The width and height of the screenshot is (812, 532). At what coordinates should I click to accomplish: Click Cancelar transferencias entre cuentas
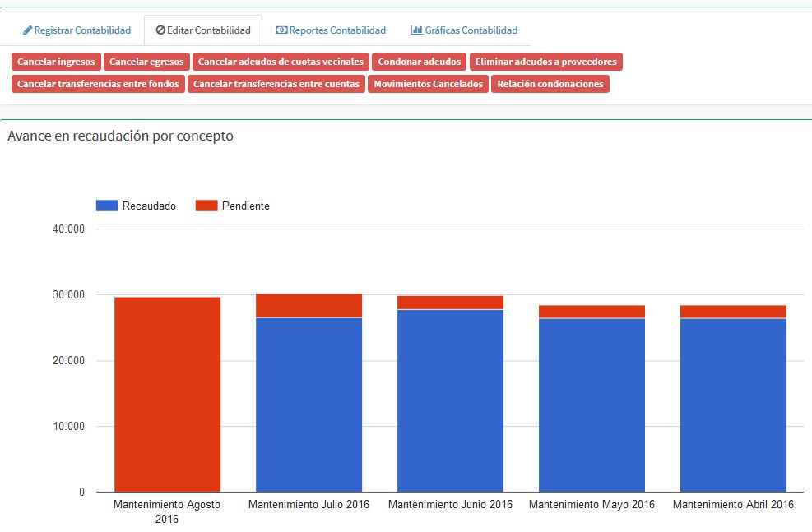click(x=276, y=84)
